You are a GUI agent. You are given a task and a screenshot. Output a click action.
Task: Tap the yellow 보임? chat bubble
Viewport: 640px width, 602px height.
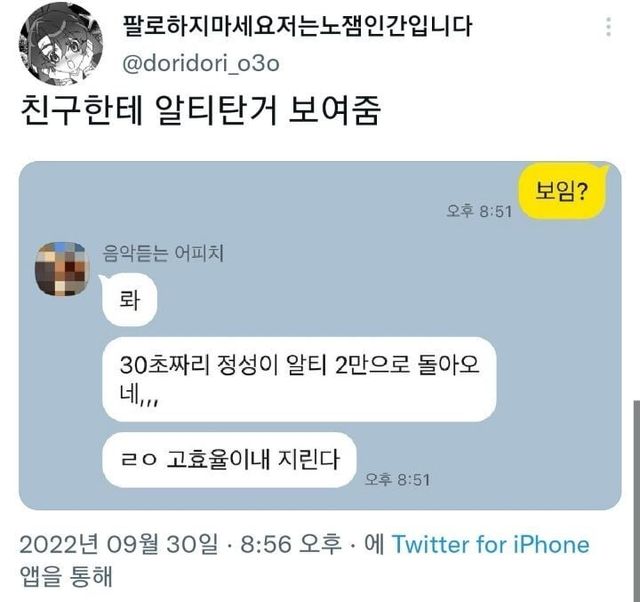point(562,191)
